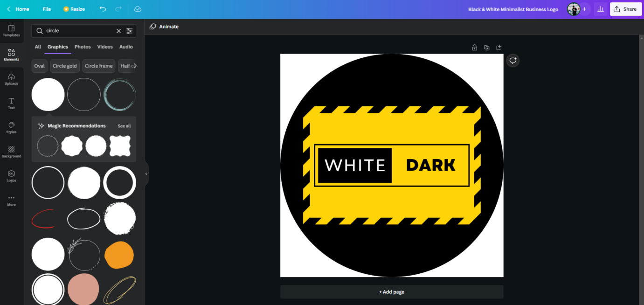Open the comment bubble on the canvas
The image size is (644, 305).
[512, 60]
